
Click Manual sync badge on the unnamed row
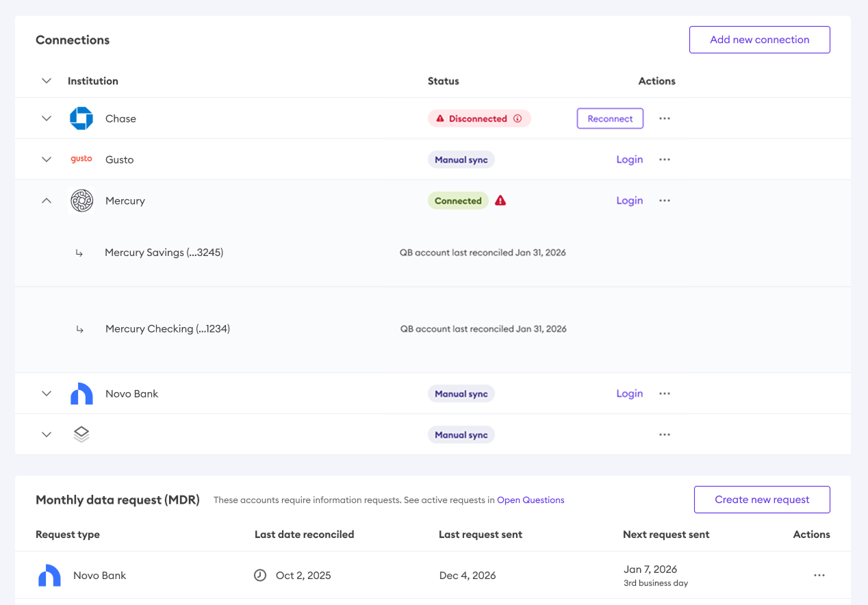tap(461, 435)
